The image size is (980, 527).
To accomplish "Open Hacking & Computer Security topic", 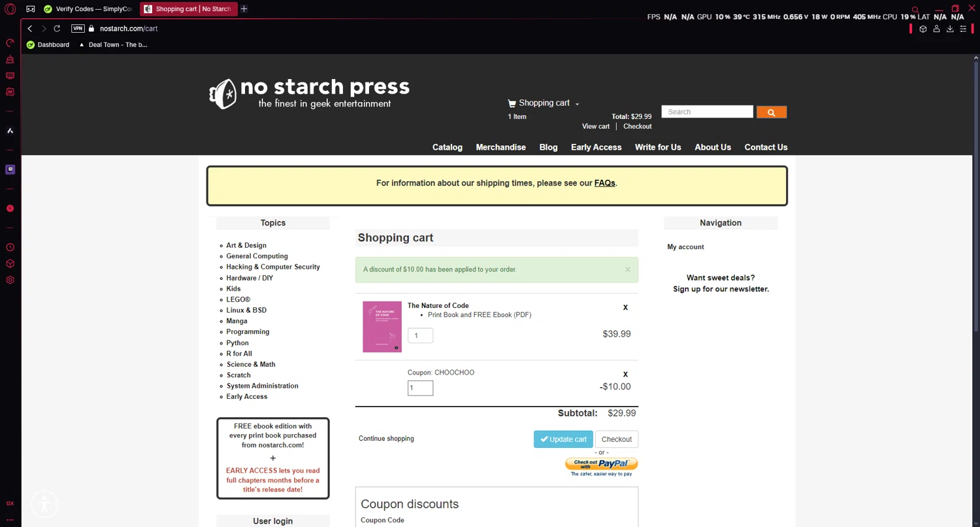I will click(273, 267).
